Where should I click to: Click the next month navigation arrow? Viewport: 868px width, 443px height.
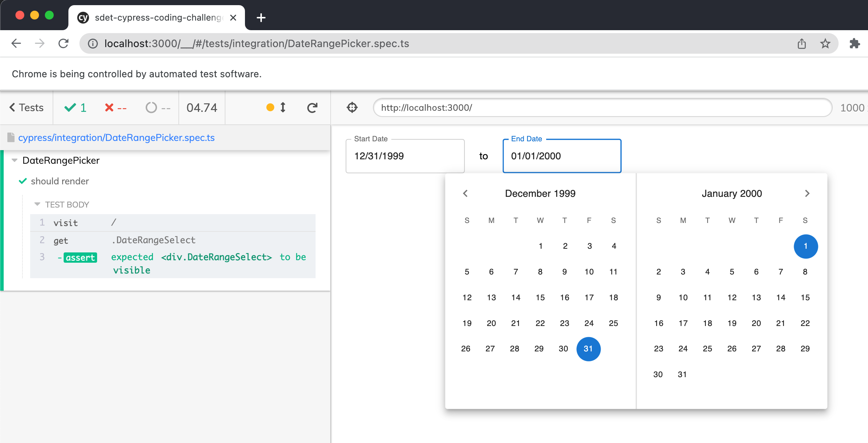click(x=808, y=193)
